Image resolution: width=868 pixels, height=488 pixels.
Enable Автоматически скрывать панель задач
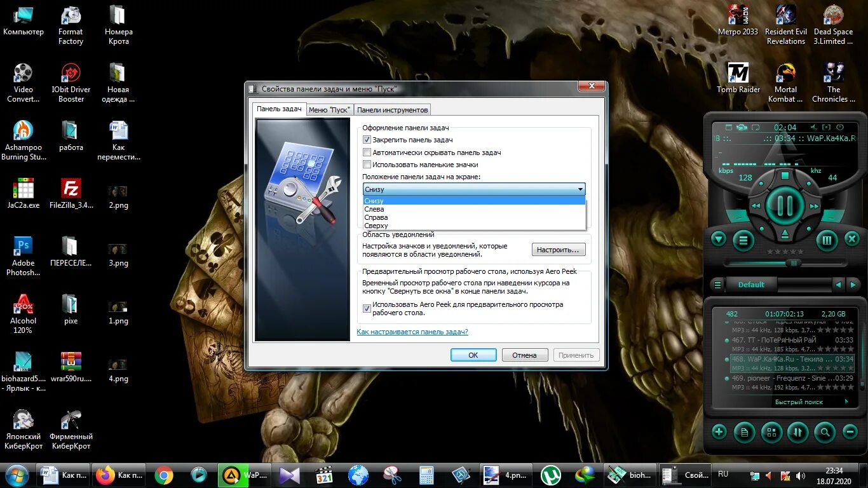pos(367,152)
